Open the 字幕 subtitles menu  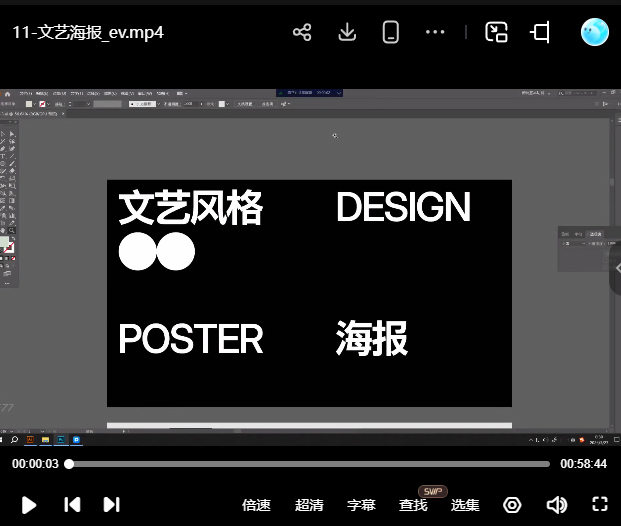(x=361, y=505)
